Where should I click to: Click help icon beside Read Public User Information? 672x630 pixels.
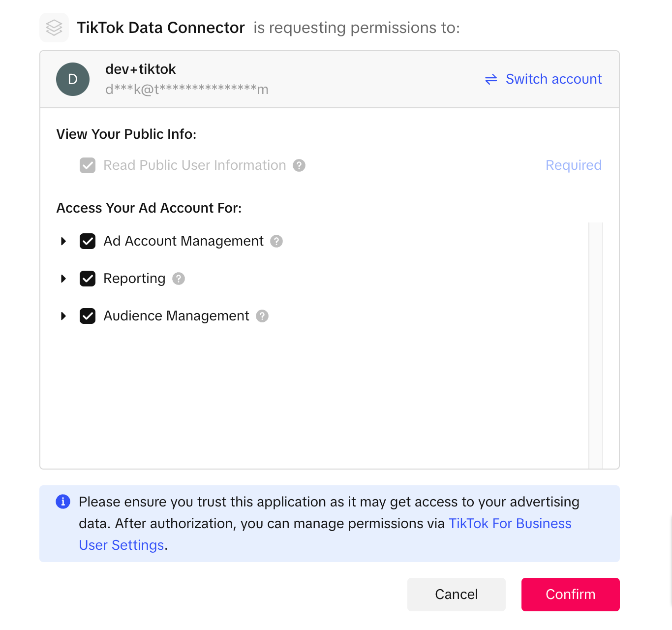(x=299, y=165)
